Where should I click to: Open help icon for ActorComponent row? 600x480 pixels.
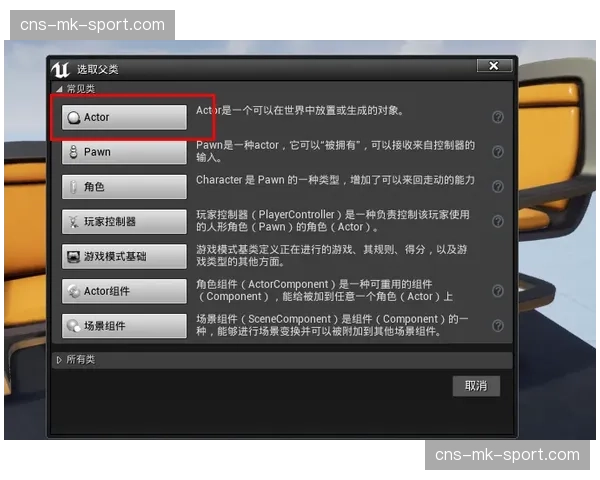point(498,291)
